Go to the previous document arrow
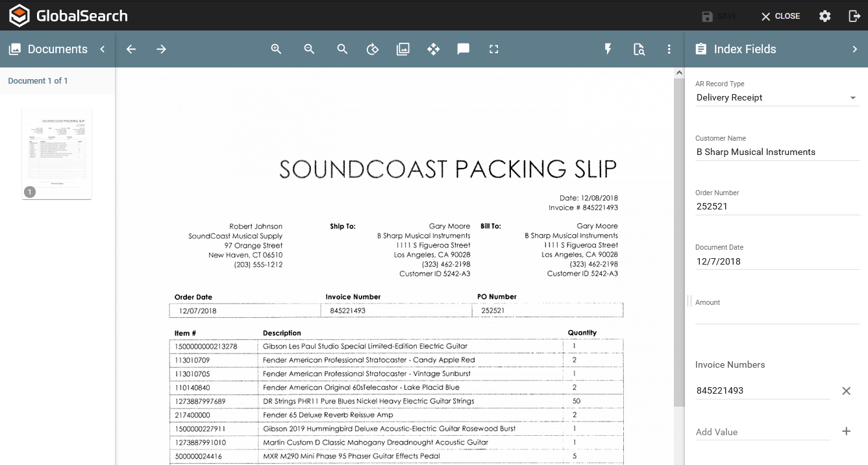868x465 pixels. [131, 49]
